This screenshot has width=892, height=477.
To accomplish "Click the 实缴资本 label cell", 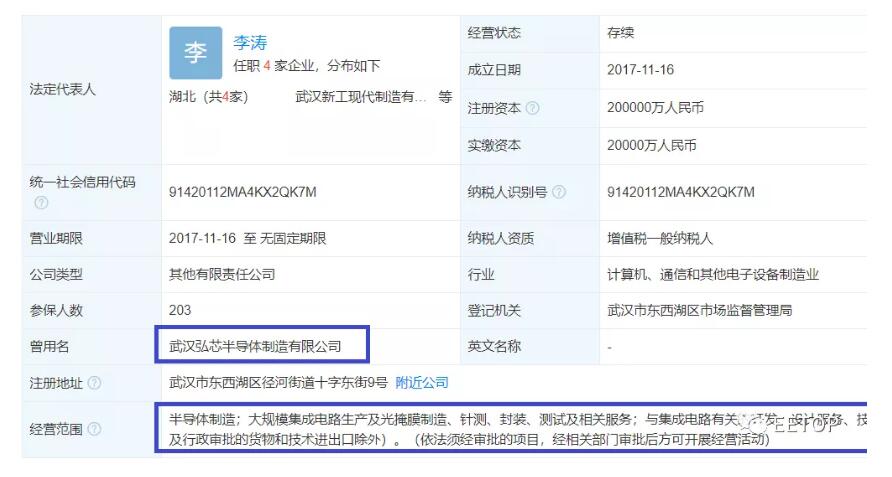I will 529,146.
